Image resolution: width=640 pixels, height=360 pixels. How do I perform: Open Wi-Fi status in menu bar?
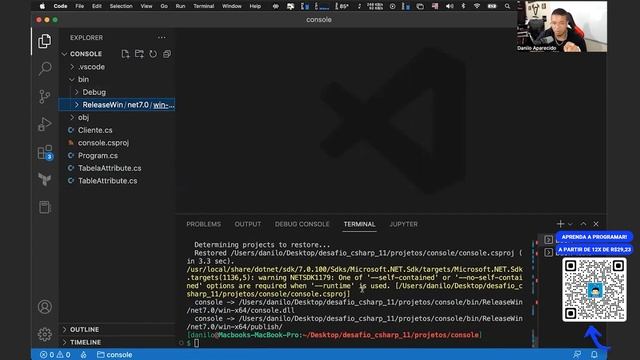(477, 6)
